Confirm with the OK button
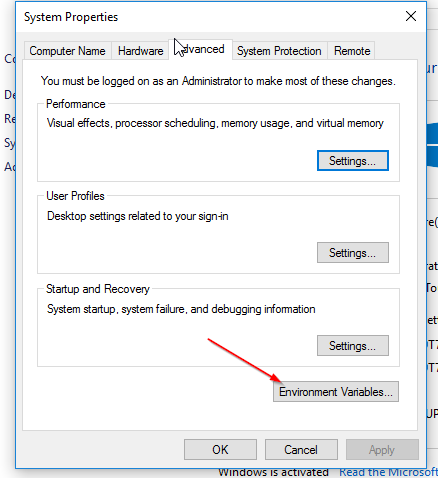438x478 pixels. point(220,450)
